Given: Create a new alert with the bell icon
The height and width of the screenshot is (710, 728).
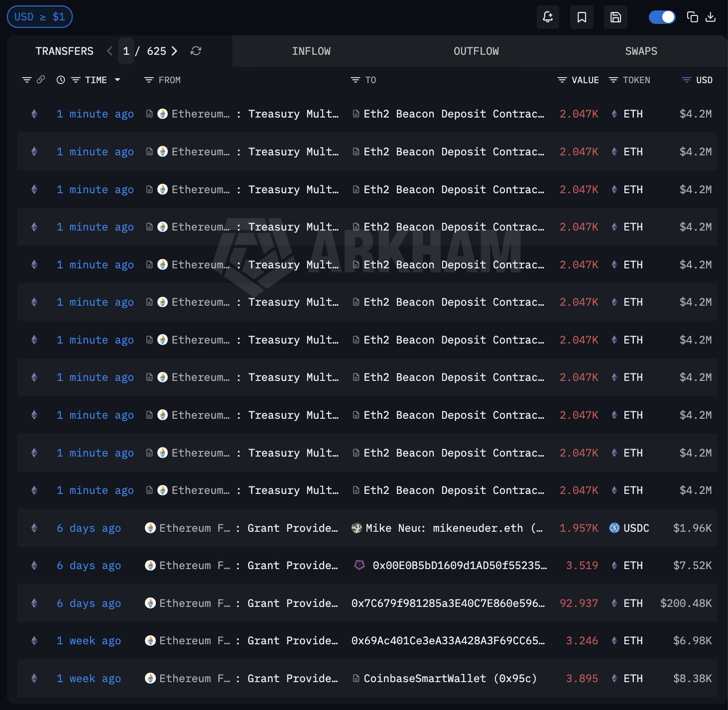Looking at the screenshot, I should [548, 17].
